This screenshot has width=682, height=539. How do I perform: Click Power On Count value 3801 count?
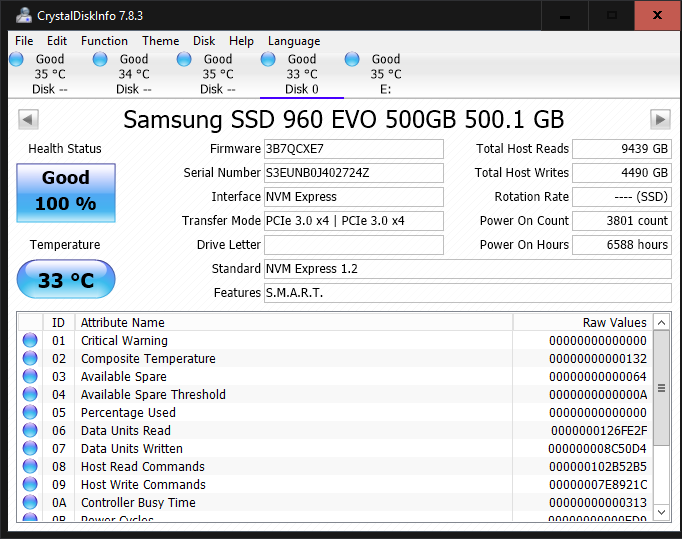coord(622,221)
